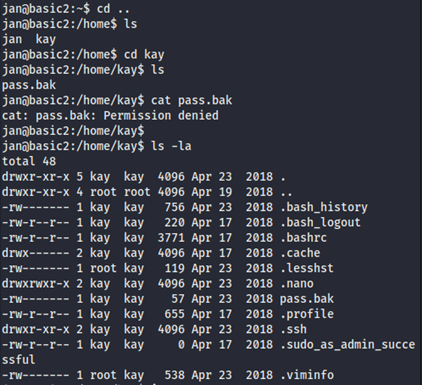422x385 pixels.
Task: Select the .lesshst filename
Action: coord(307,268)
